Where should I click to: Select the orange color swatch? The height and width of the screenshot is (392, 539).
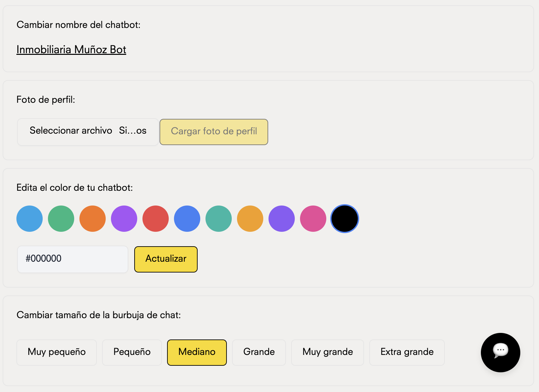tap(92, 218)
